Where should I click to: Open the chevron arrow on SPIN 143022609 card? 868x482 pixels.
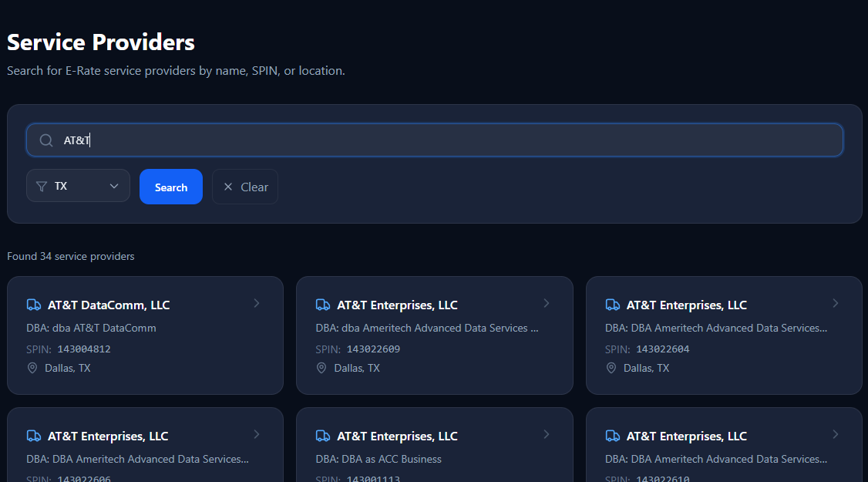547,303
